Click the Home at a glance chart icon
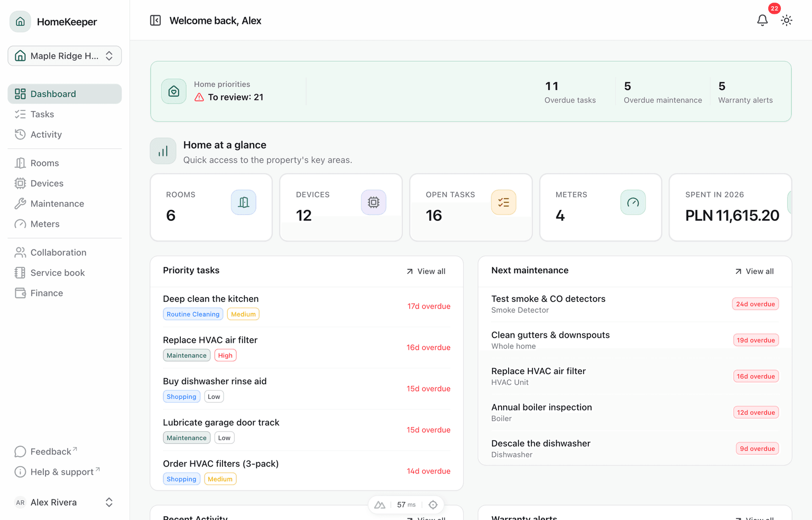Screen dimensions: 812x520 [163, 151]
